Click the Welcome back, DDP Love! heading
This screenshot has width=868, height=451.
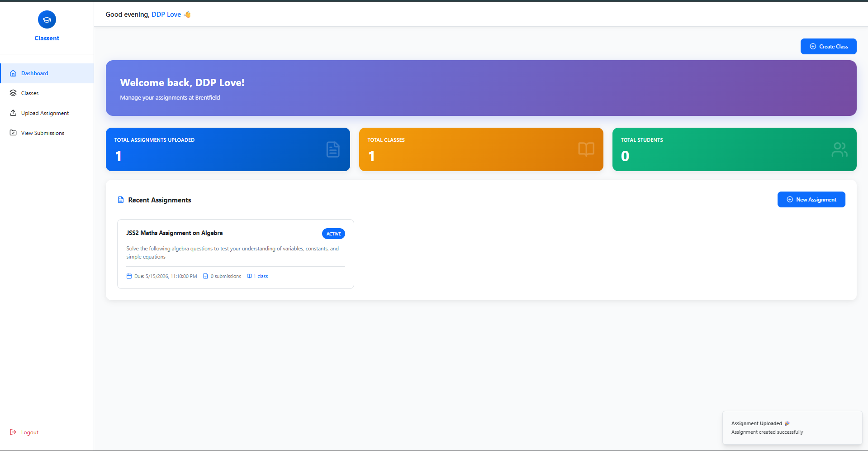click(182, 82)
